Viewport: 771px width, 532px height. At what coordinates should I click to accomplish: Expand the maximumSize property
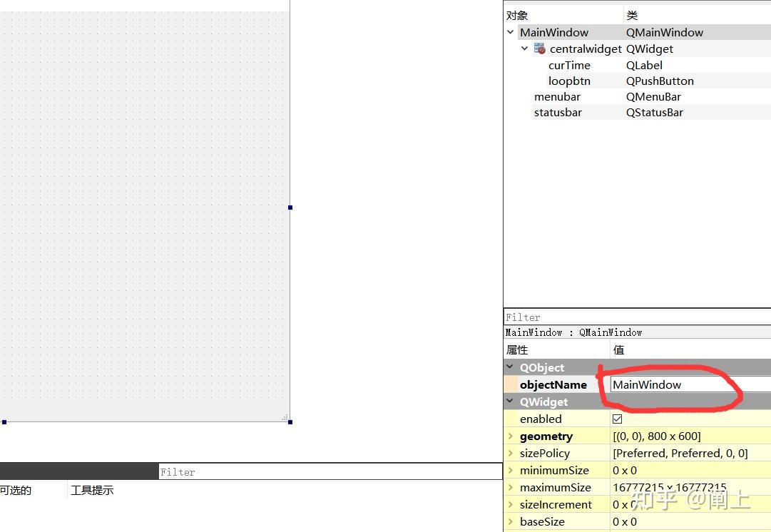pos(511,487)
